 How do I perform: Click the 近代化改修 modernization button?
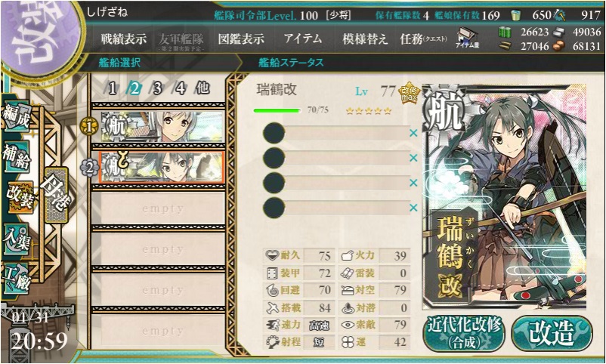[x=464, y=334]
